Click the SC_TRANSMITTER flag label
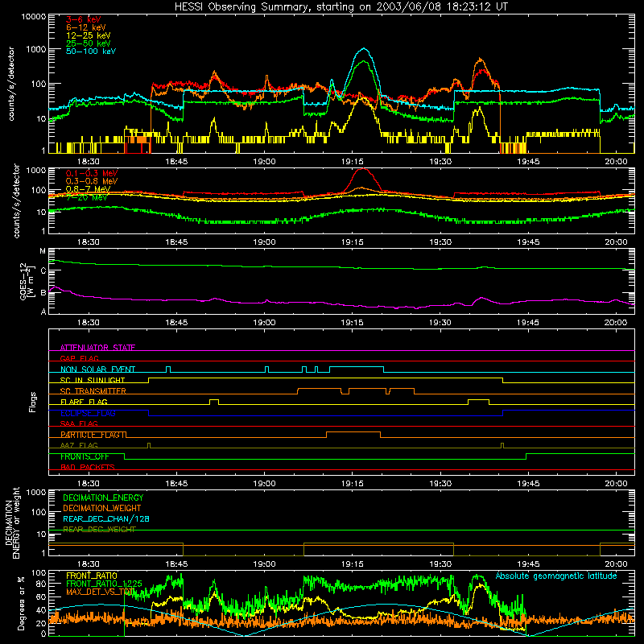The width and height of the screenshot is (644, 644). (93, 391)
